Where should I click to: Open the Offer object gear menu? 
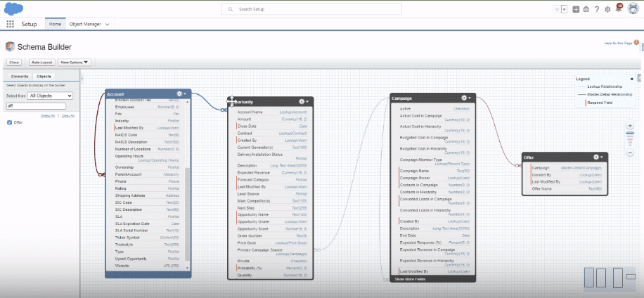(x=598, y=157)
